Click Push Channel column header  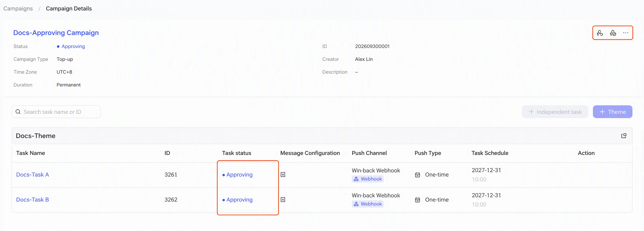(x=369, y=153)
